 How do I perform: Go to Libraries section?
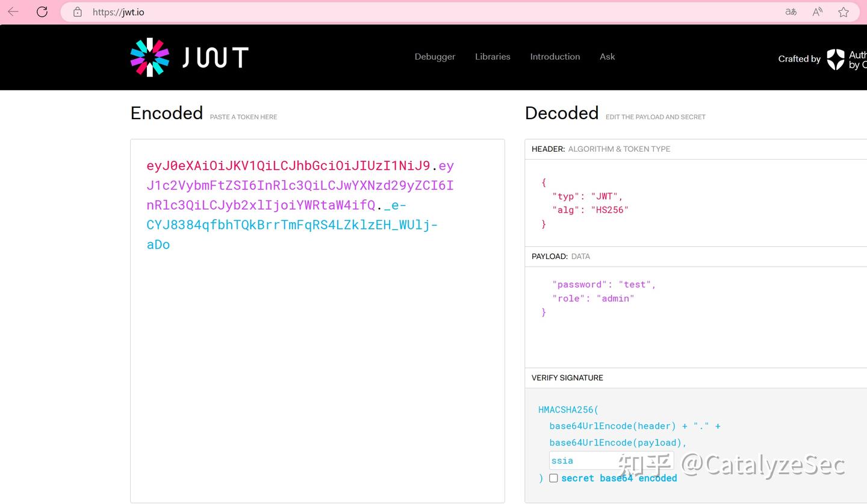(x=493, y=57)
